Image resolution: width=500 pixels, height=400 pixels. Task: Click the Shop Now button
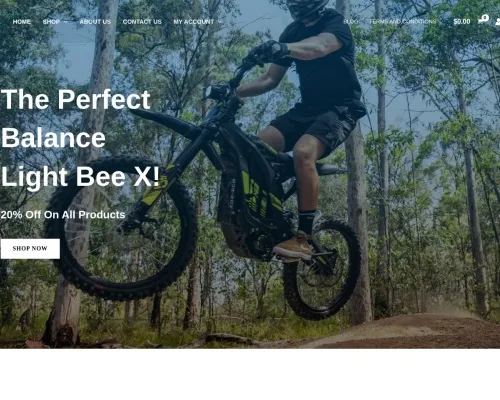(30, 249)
